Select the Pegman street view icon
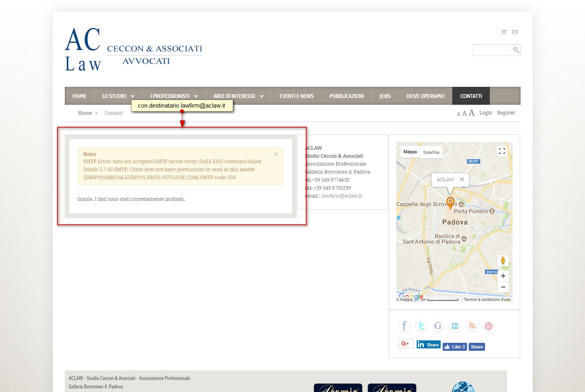The image size is (585, 392). (503, 261)
